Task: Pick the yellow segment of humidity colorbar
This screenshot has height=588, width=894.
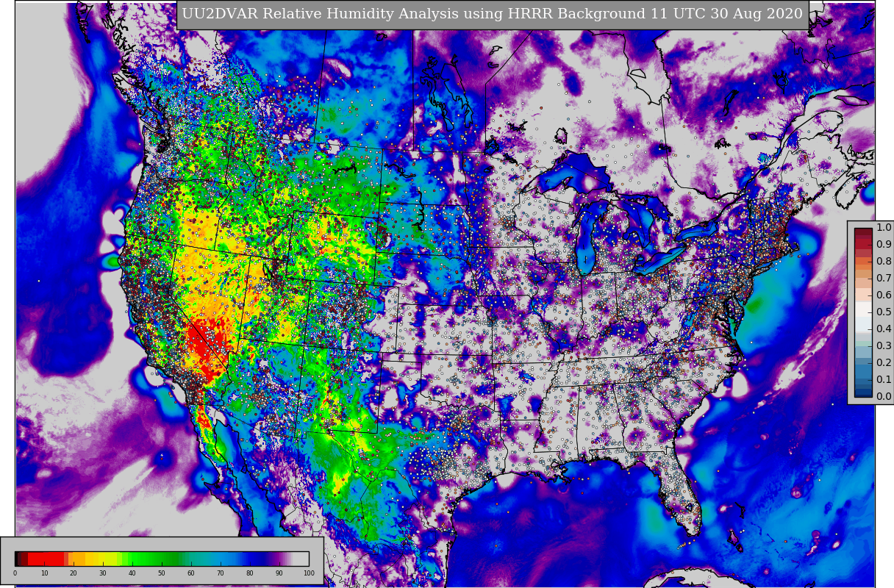Action: (x=107, y=559)
